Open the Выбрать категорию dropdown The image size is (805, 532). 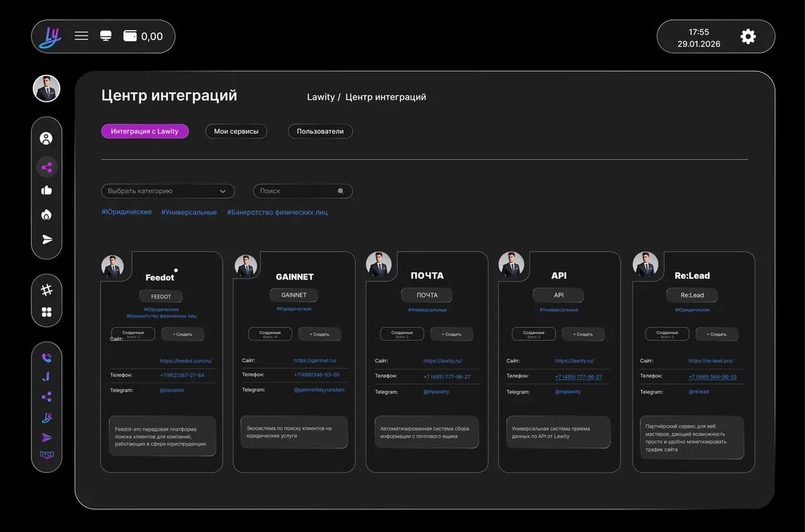coord(168,191)
